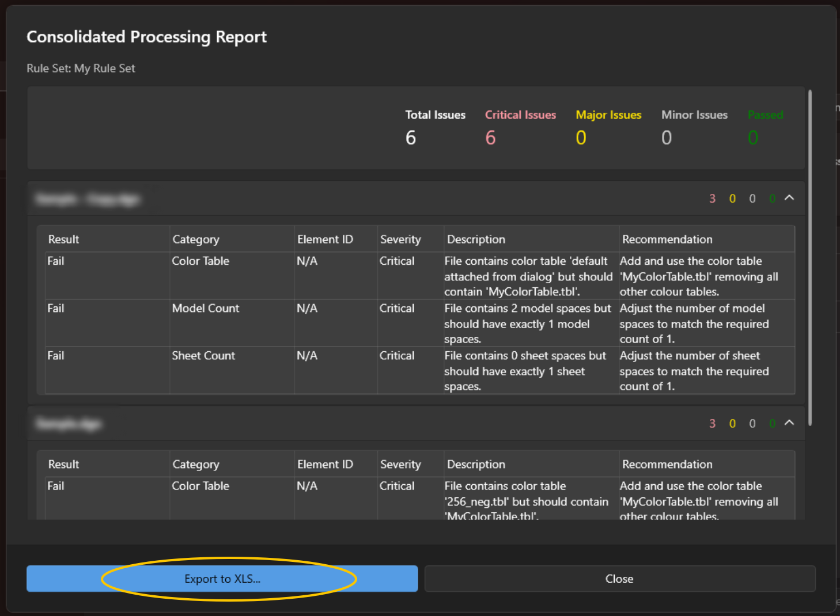Collapse the first file section chevron

[x=789, y=198]
